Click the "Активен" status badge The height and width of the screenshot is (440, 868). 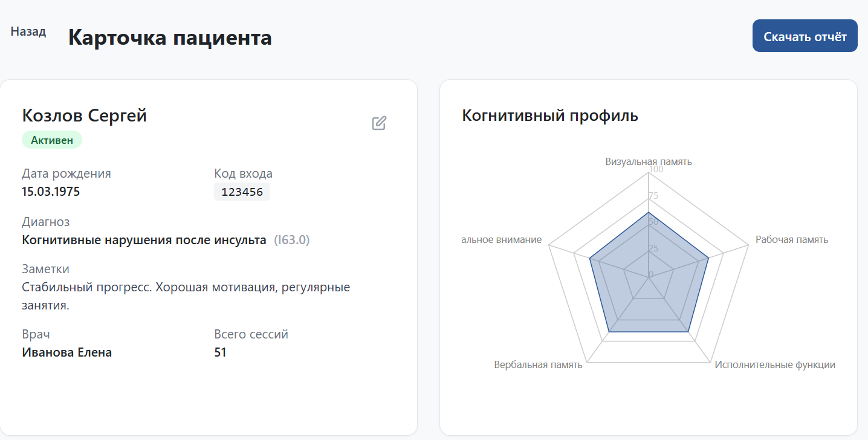pyautogui.click(x=52, y=140)
